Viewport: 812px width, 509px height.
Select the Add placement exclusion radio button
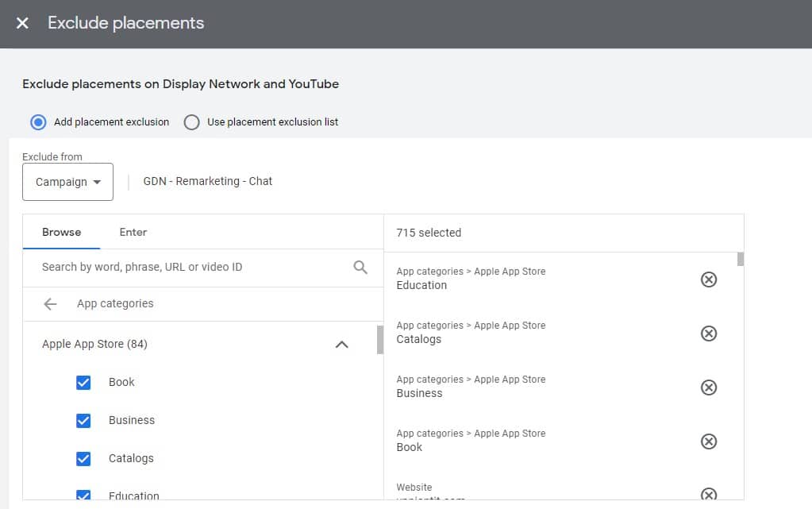pyautogui.click(x=38, y=121)
